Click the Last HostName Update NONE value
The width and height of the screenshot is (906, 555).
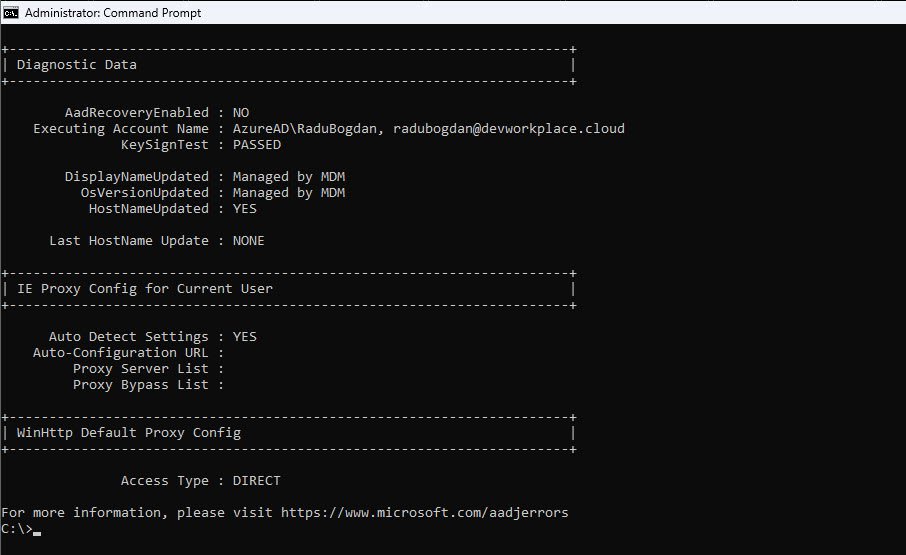tap(249, 241)
